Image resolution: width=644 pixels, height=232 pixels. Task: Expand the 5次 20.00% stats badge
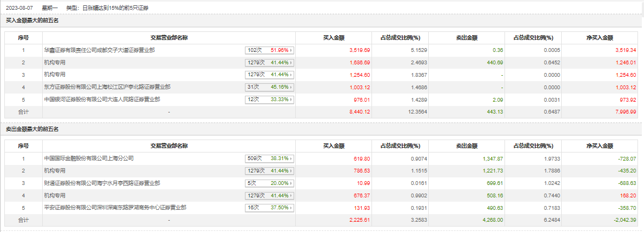pyautogui.click(x=269, y=183)
